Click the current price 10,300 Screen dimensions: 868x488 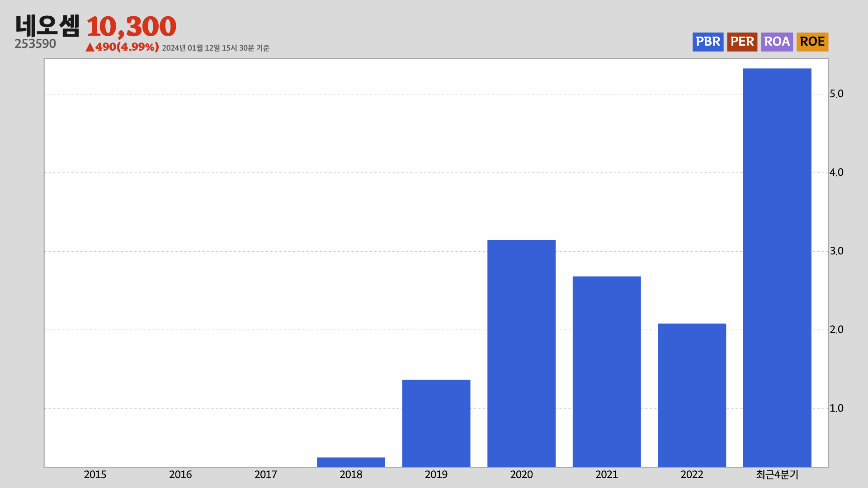pos(131,27)
